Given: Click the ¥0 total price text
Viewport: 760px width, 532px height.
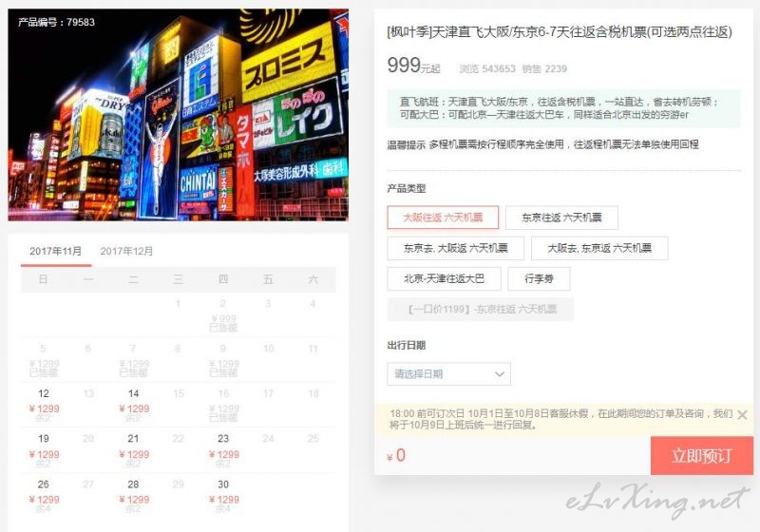Looking at the screenshot, I should coord(396,455).
